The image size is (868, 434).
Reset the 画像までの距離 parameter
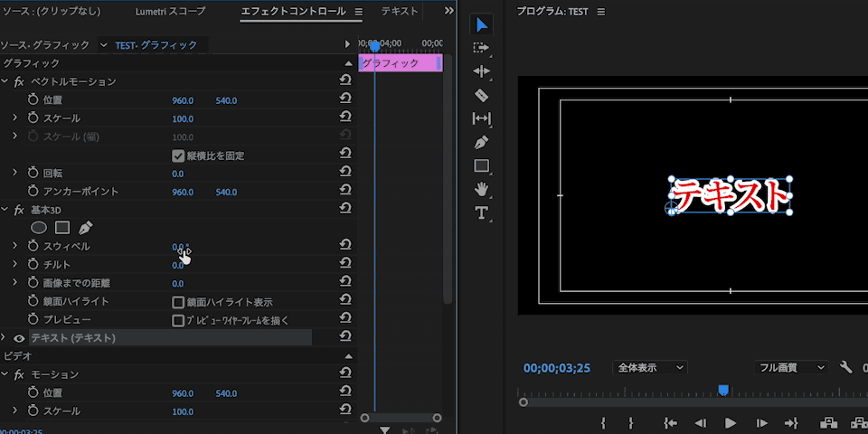345,282
